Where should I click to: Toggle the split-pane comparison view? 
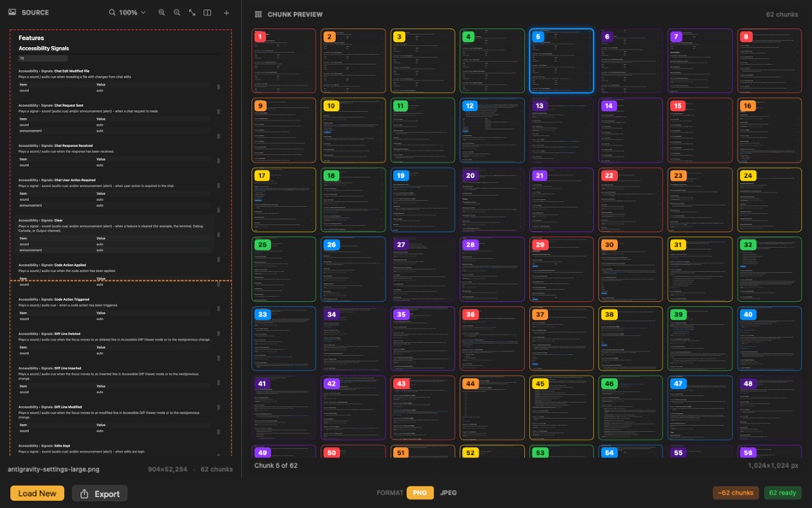coord(207,12)
